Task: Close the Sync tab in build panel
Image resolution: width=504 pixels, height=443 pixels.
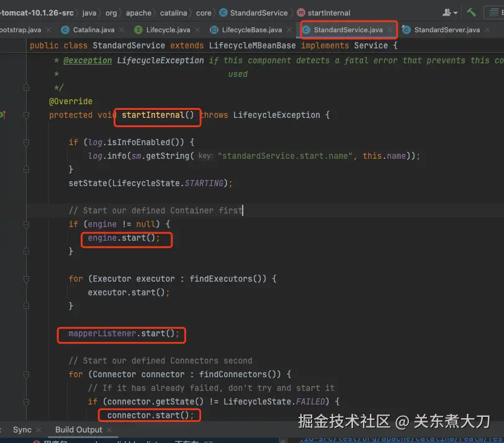Action: (x=38, y=429)
